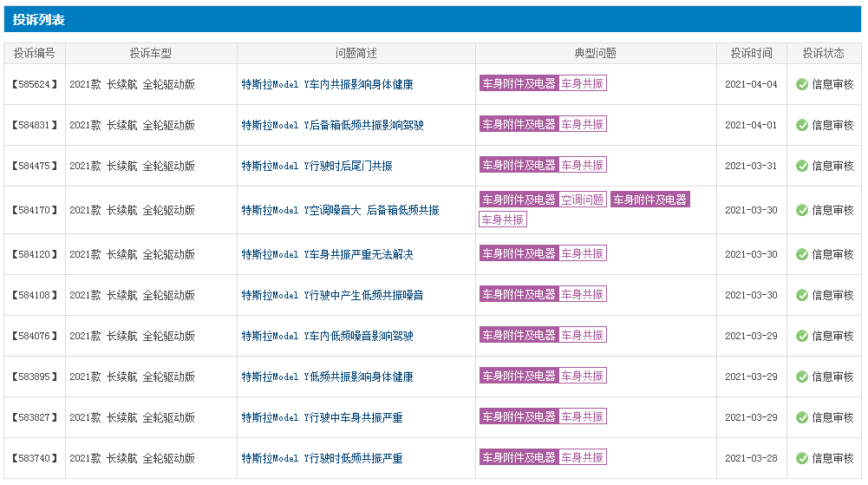
Task: Click the 2021-03-29 date in row 583895
Action: [751, 377]
